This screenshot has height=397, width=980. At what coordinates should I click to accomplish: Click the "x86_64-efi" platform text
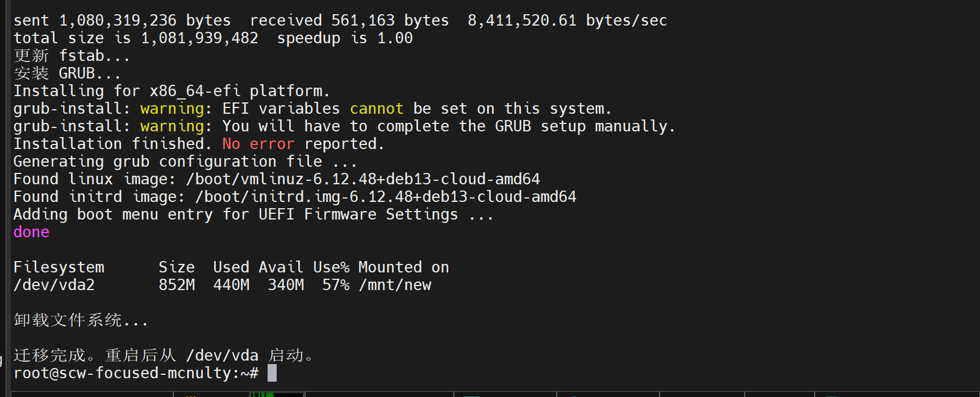(x=195, y=91)
